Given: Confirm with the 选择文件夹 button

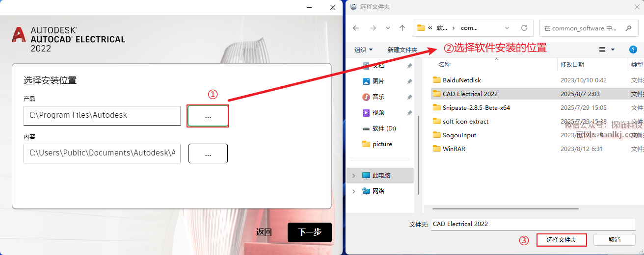Looking at the screenshot, I should pyautogui.click(x=562, y=240).
